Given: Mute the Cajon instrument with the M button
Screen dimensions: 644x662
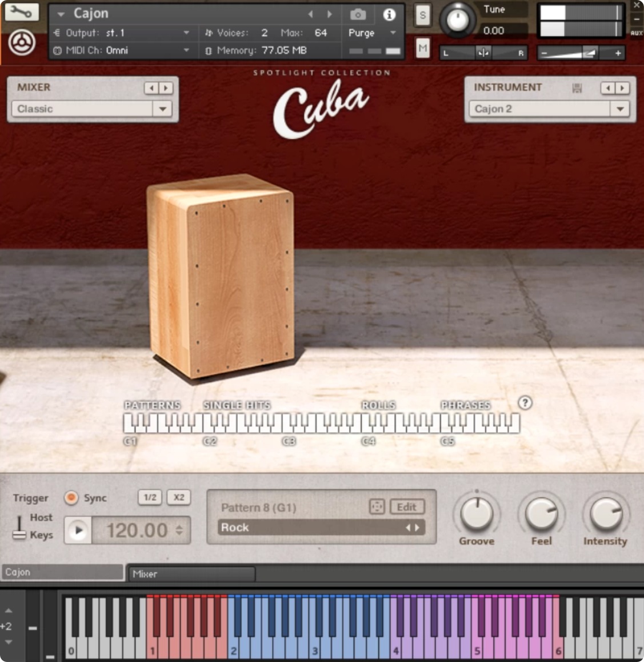Looking at the screenshot, I should tap(422, 47).
